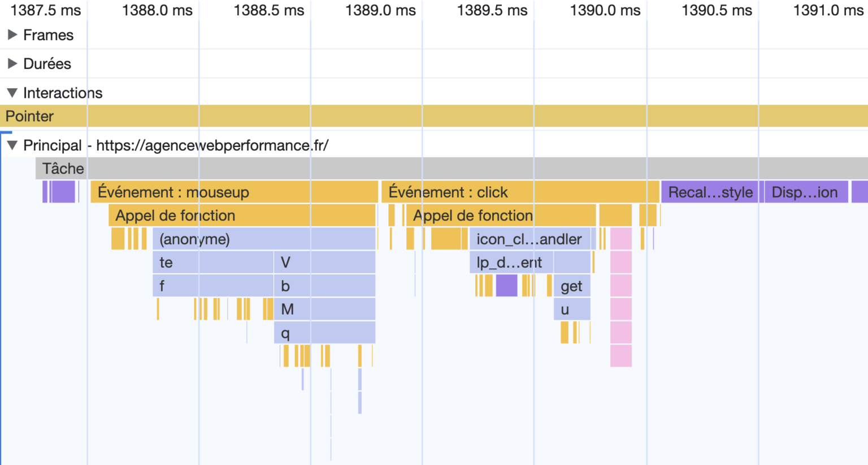Screen dimensions: 868x465
Task: Click the 1391.0 ms ruler label
Action: [828, 10]
